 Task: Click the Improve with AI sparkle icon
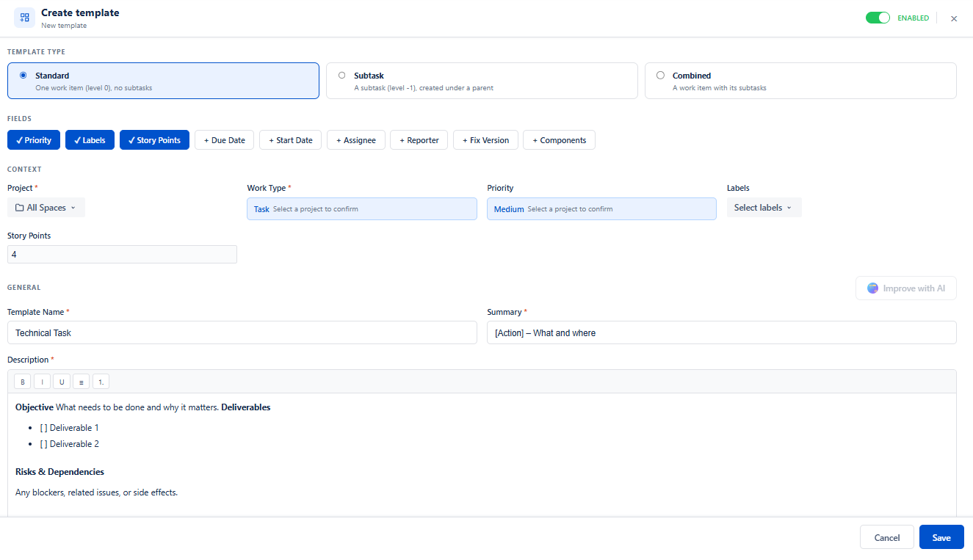click(872, 288)
